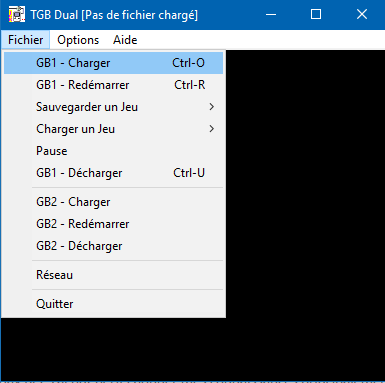Minimize the TGB Dual window

pos(271,15)
